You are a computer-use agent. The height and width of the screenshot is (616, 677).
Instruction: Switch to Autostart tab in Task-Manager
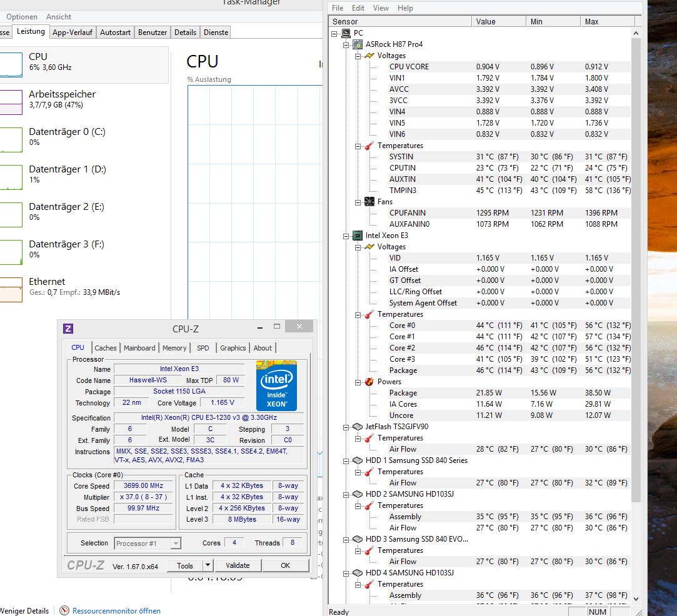pyautogui.click(x=115, y=32)
